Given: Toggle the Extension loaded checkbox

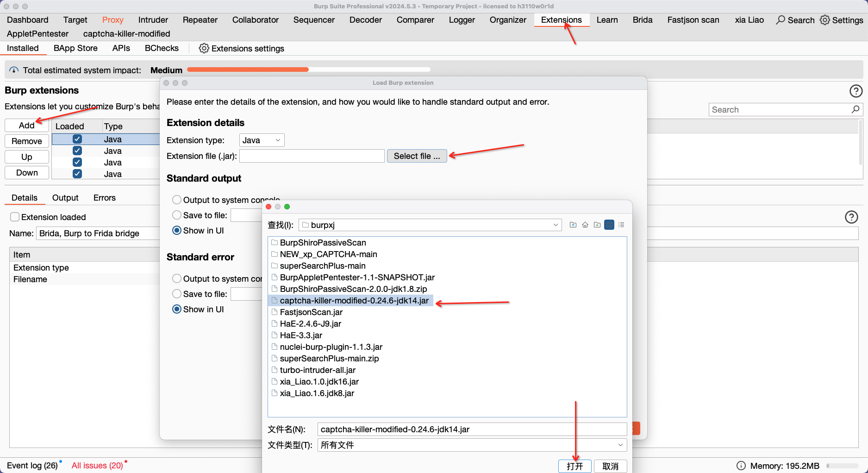Looking at the screenshot, I should pos(15,217).
